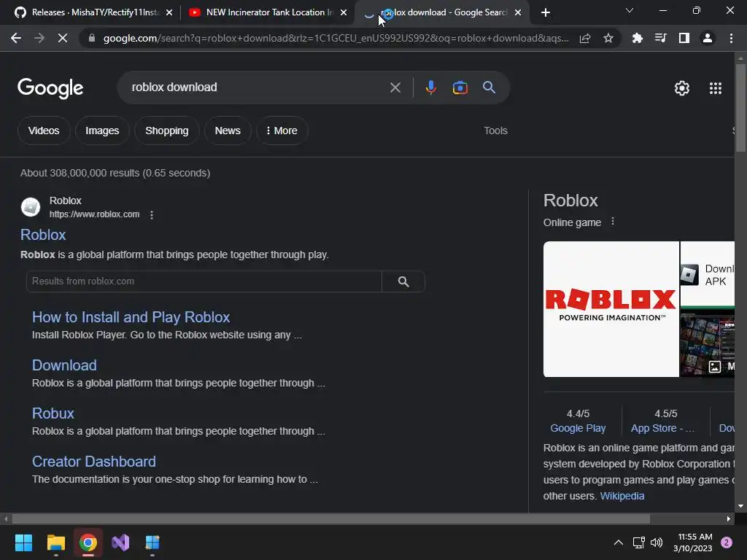
Task: Open the Chrome extensions puzzle icon
Action: 637,38
